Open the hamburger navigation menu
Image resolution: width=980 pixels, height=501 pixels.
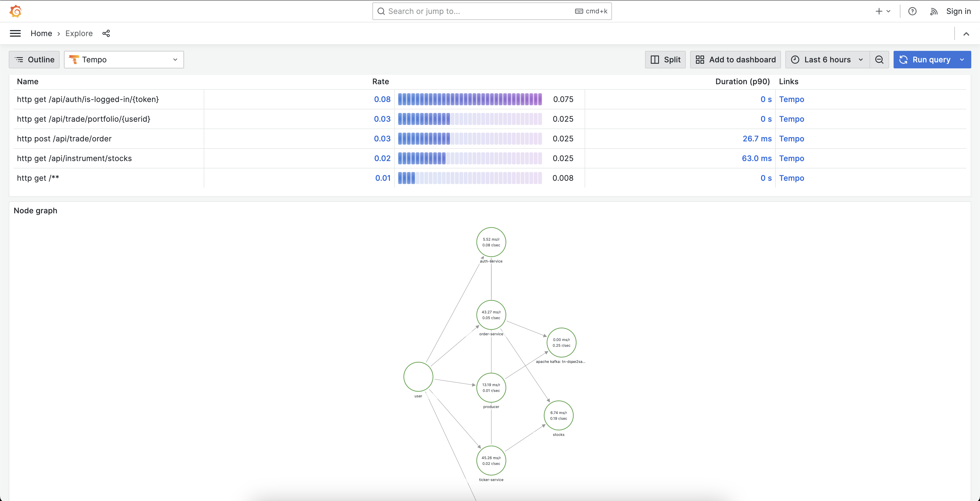(15, 33)
